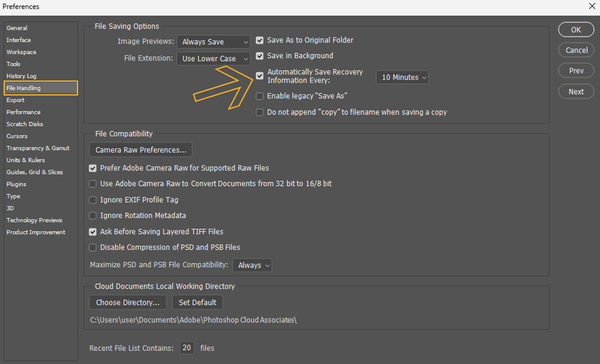
Task: Open Maximize PSD and PSB Compatibility dropdown
Action: coord(253,265)
